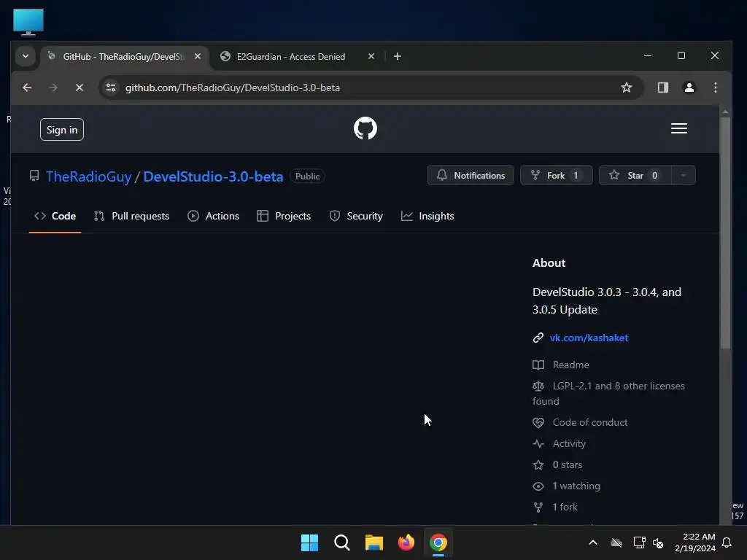View site information icon in address bar
The width and height of the screenshot is (747, 560).
point(111,87)
